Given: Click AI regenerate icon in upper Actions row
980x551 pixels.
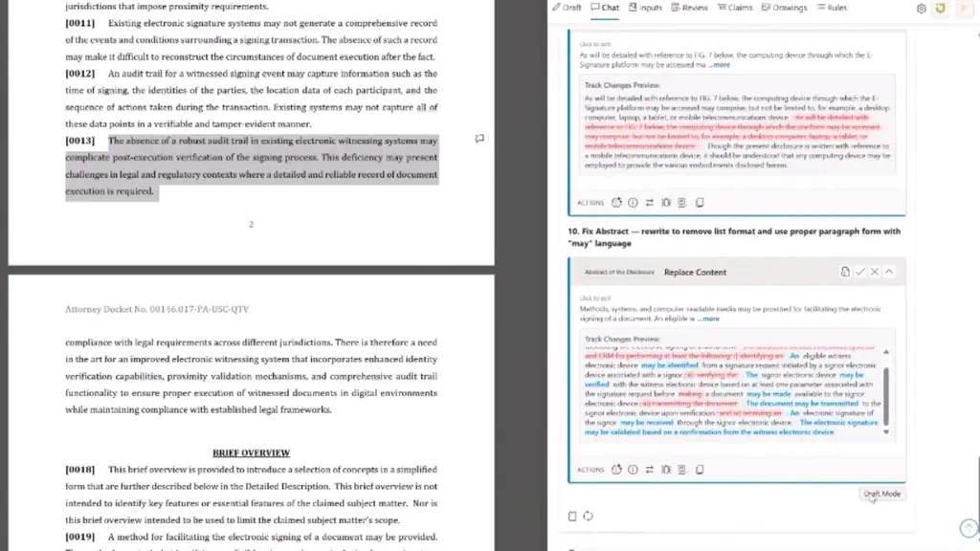Looking at the screenshot, I should (x=616, y=203).
